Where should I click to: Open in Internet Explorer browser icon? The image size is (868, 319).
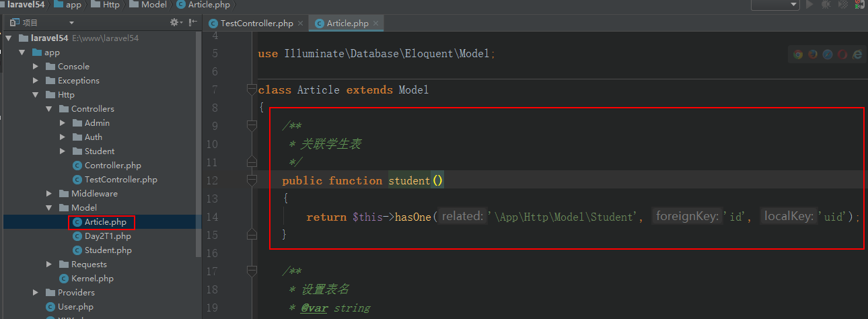[x=857, y=55]
